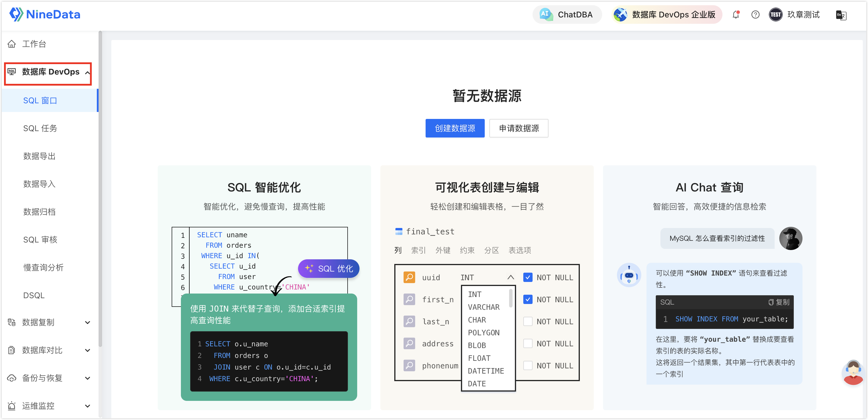Uncheck NOT NULL for first_n
This screenshot has height=420, width=868.
(528, 299)
